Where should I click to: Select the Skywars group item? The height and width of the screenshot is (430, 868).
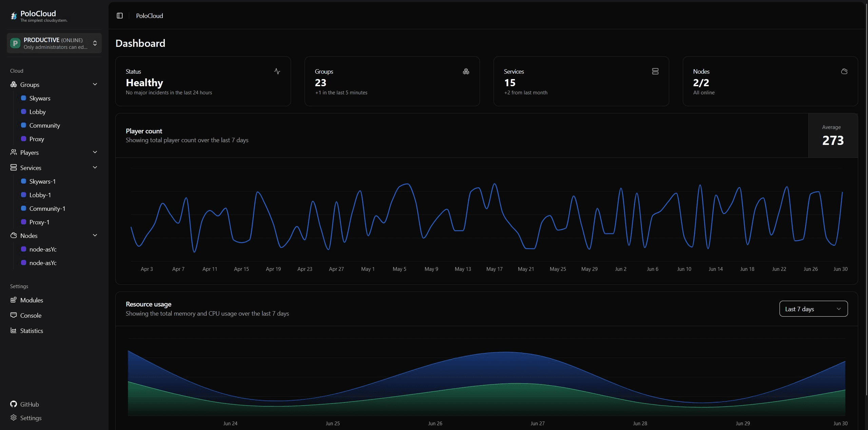pyautogui.click(x=39, y=98)
